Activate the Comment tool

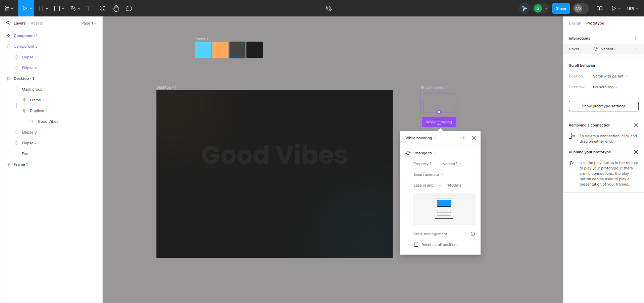(x=129, y=8)
